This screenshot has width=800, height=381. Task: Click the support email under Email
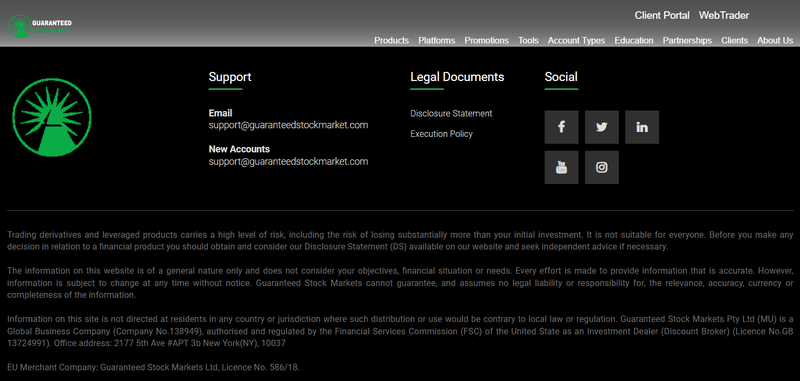click(288, 125)
